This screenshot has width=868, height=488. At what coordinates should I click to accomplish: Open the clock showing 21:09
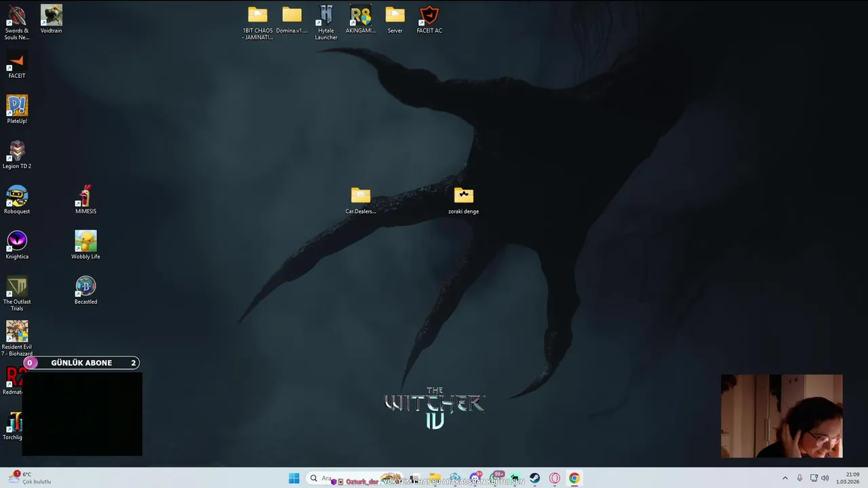(848, 478)
